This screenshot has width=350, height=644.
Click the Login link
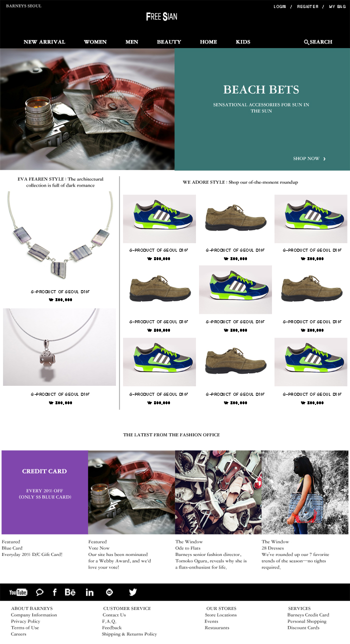point(280,7)
